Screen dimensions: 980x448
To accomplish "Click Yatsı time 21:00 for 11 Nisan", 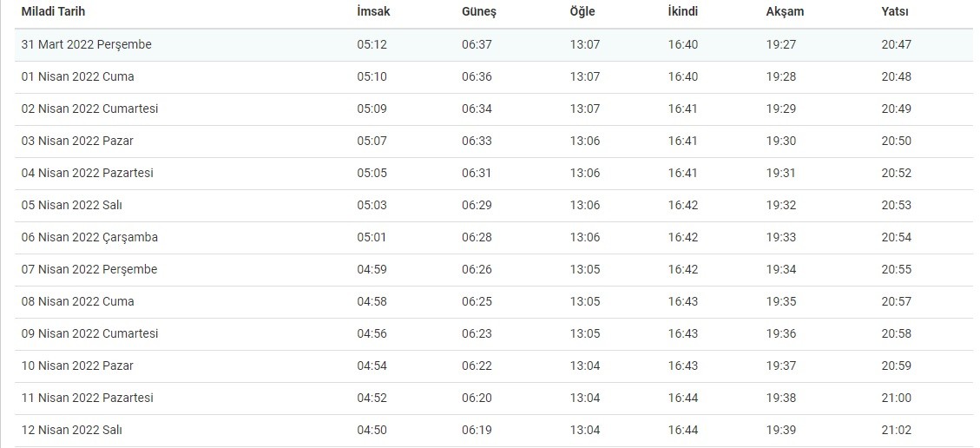I will coord(897,398).
